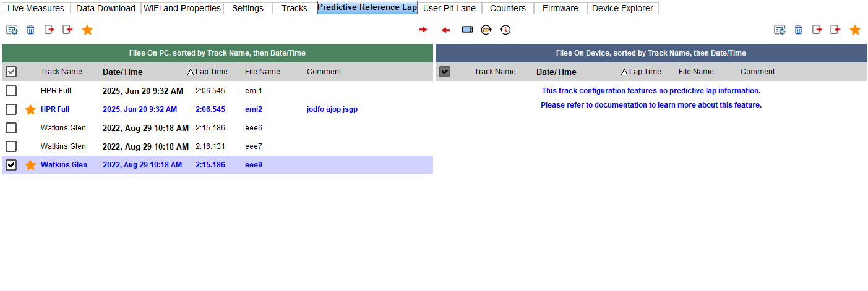Click the list settings icon above Files On PC
868x291 pixels.
click(x=12, y=30)
